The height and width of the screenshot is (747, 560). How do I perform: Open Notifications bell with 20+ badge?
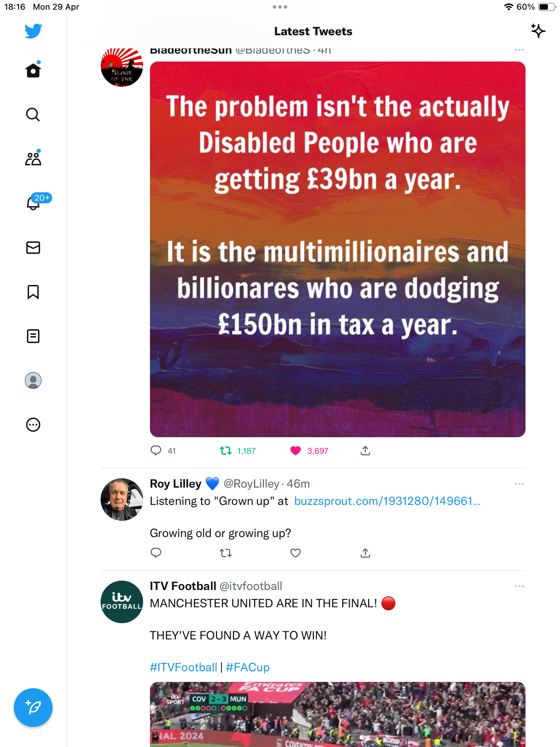click(x=33, y=203)
